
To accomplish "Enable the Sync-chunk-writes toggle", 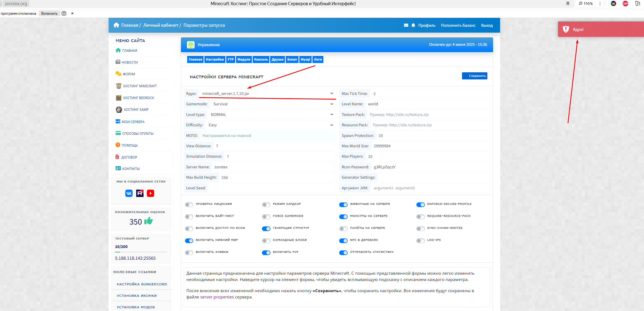I will pos(421,228).
